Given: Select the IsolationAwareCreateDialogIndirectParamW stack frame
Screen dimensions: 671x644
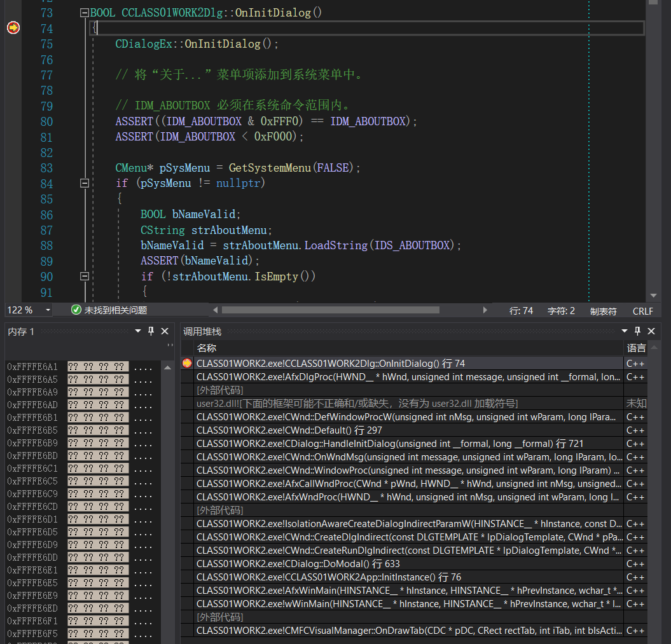Looking at the screenshot, I should 409,523.
